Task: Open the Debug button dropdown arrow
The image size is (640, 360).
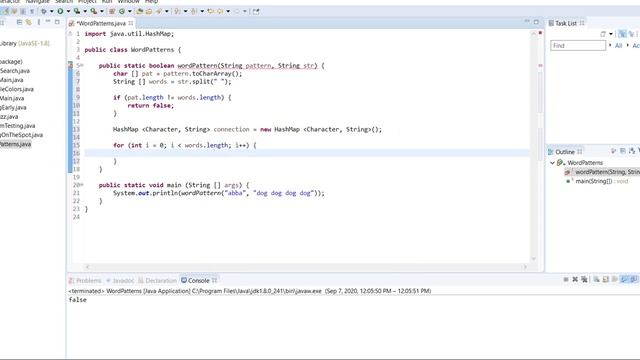Action: (x=51, y=11)
